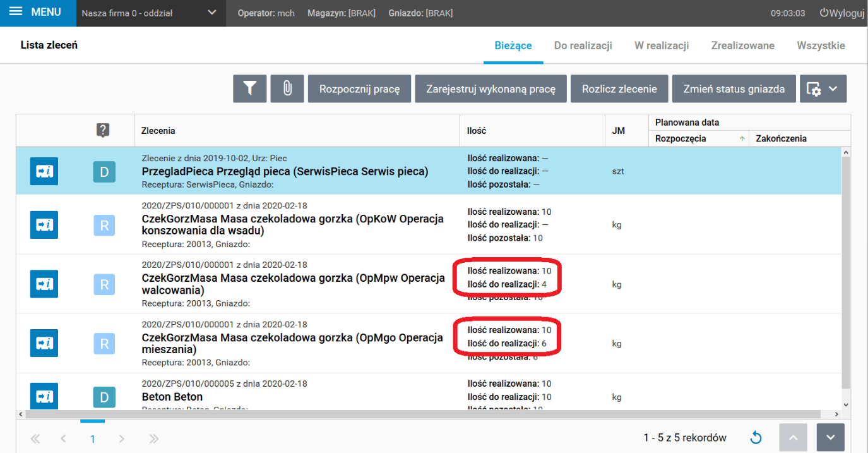Click R status badge of OpKoW konszowania row

104,226
